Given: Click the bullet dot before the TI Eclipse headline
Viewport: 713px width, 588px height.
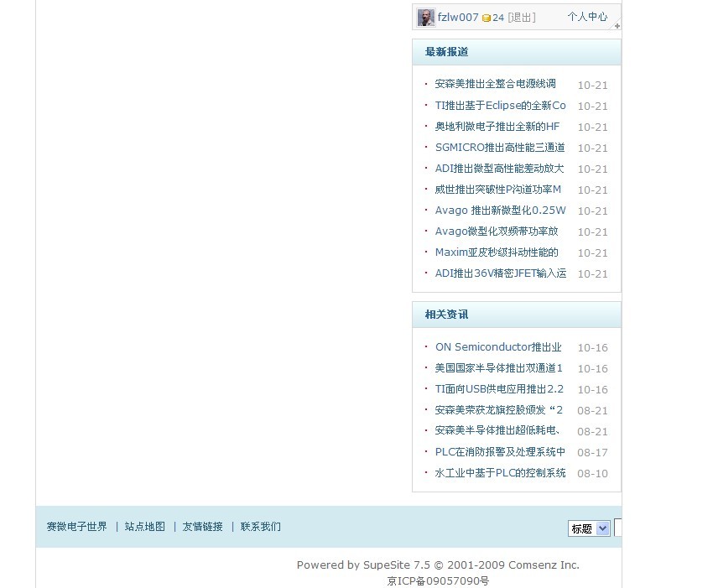Looking at the screenshot, I should pos(424,106).
